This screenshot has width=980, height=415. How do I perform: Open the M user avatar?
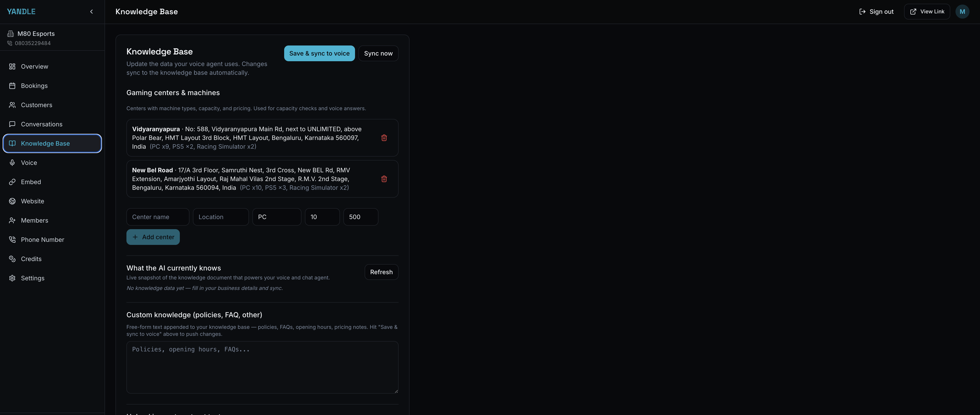(x=962, y=12)
